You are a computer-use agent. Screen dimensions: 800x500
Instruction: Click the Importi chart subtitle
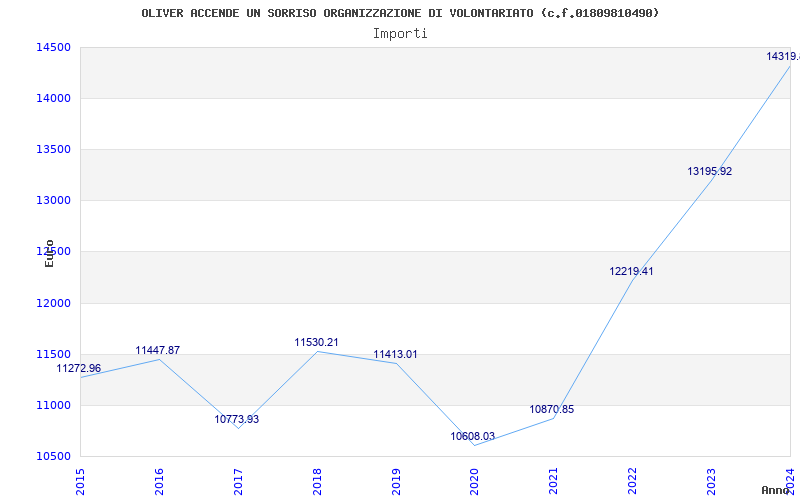click(400, 33)
